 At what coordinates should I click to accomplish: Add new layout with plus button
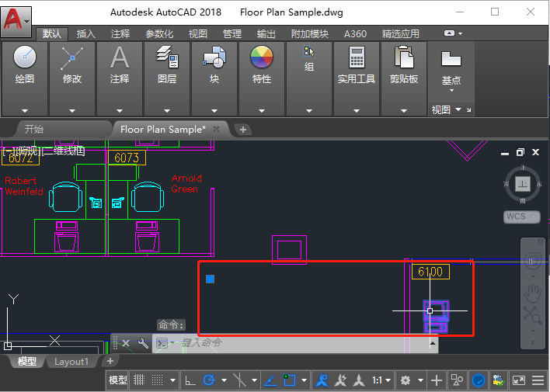(x=110, y=361)
